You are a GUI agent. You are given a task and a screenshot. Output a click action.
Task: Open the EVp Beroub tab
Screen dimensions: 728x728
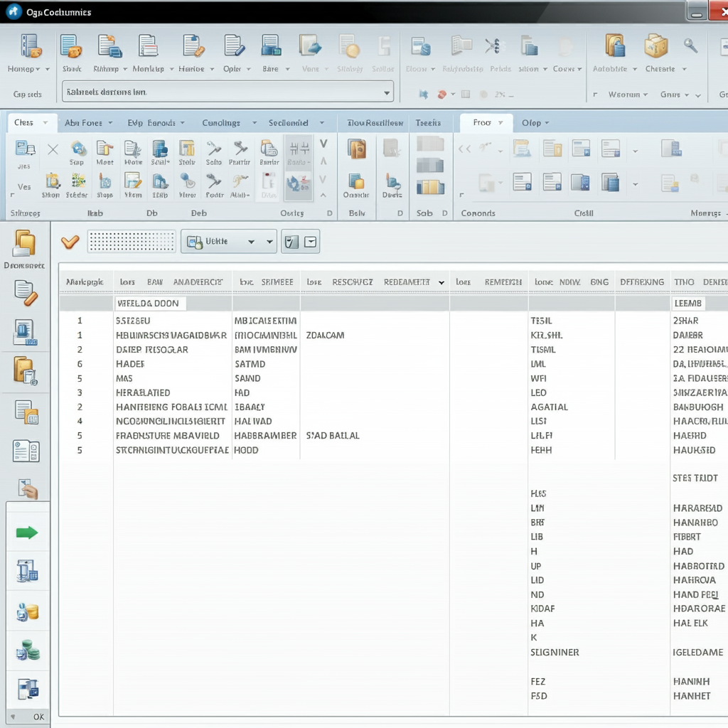[156, 122]
